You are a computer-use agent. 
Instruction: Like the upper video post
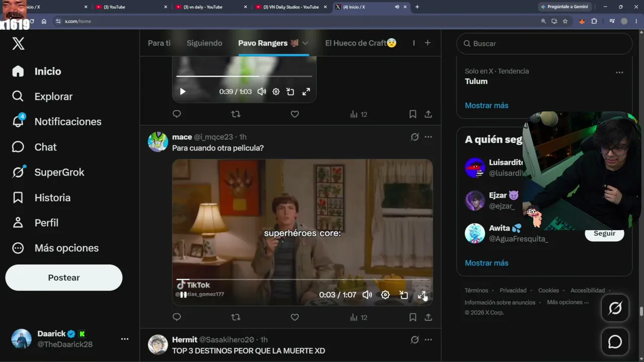[295, 114]
